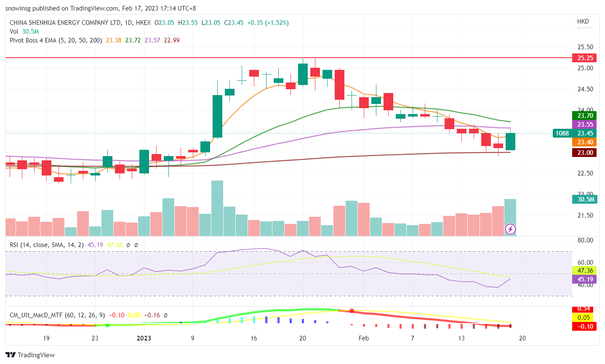Viewport: 605px width, 364px height.
Task: Click the date label 16 on the time axis
Action: (x=253, y=338)
